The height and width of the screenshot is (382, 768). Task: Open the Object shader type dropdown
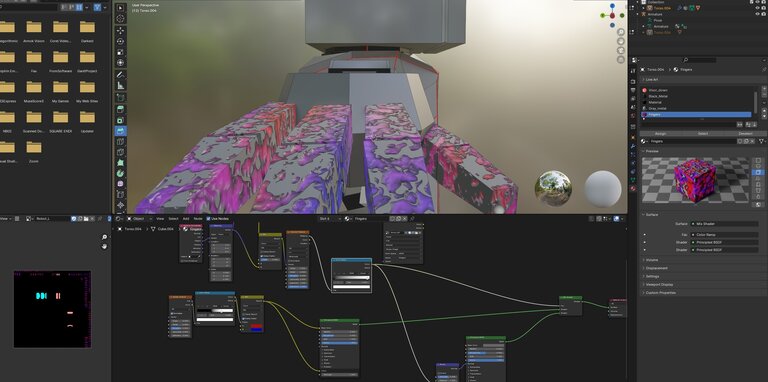[x=139, y=218]
